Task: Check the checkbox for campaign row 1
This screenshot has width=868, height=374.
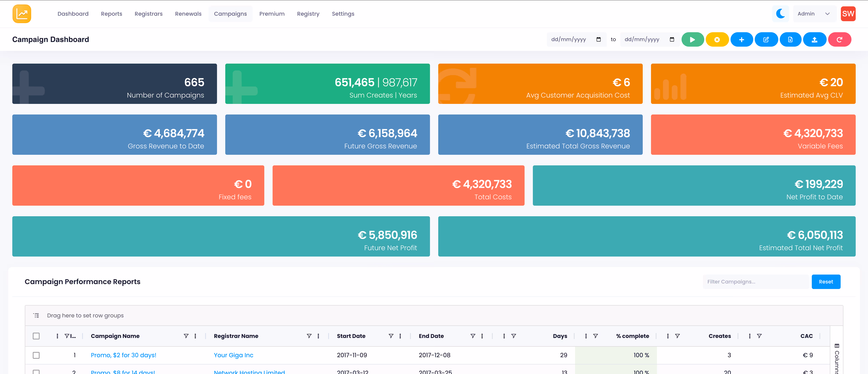Action: 36,355
